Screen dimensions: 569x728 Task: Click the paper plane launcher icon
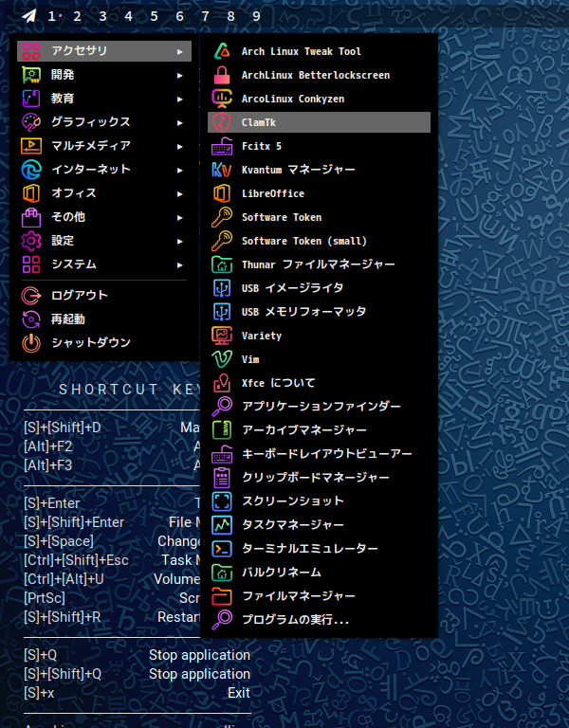[x=29, y=16]
